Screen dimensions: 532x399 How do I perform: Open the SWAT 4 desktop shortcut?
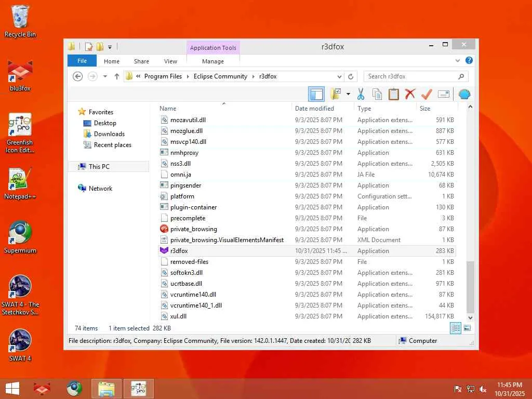tap(20, 345)
